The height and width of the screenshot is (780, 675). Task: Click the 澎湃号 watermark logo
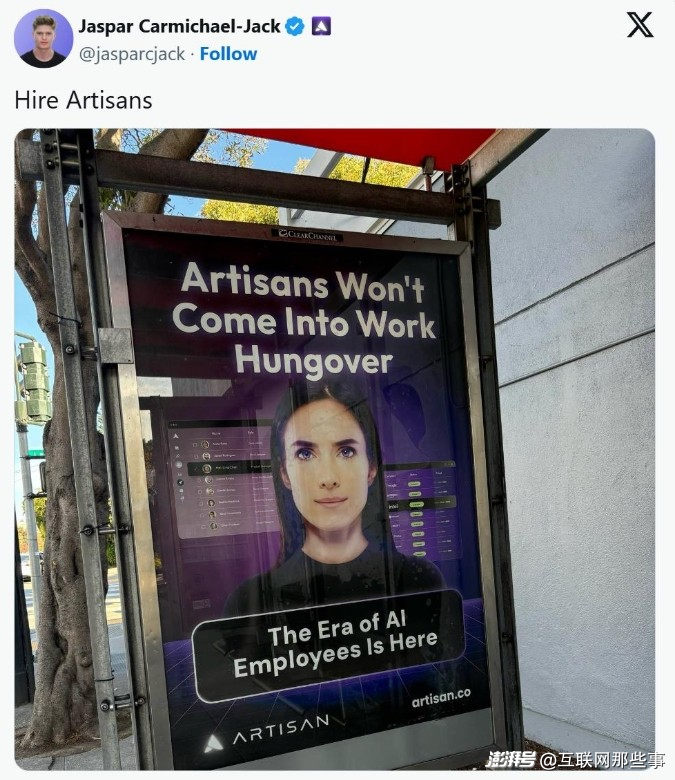click(510, 759)
